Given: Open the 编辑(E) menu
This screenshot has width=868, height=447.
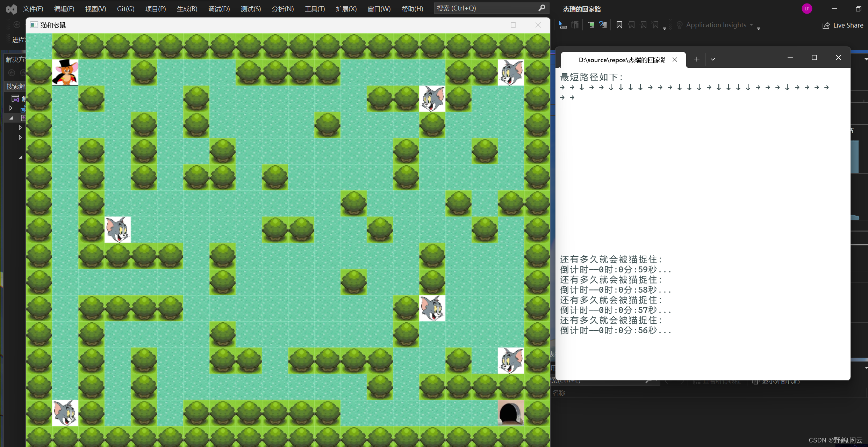Looking at the screenshot, I should click(x=64, y=9).
